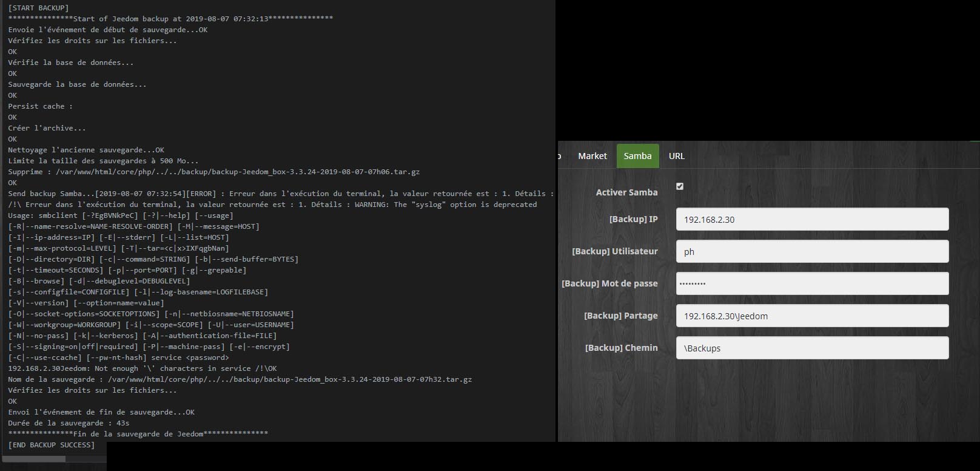
Task: Focus the [Backup] IP input field
Action: (x=812, y=219)
